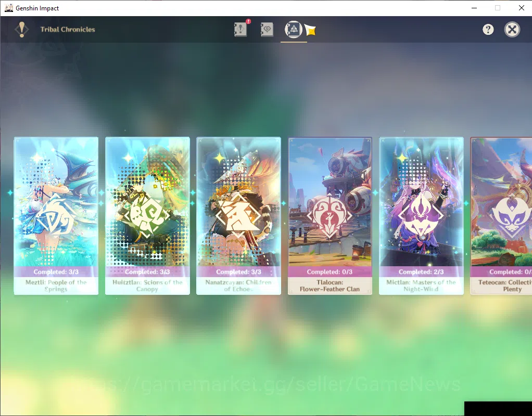Switch to the second book tab icon
The height and width of the screenshot is (416, 532).
(267, 29)
